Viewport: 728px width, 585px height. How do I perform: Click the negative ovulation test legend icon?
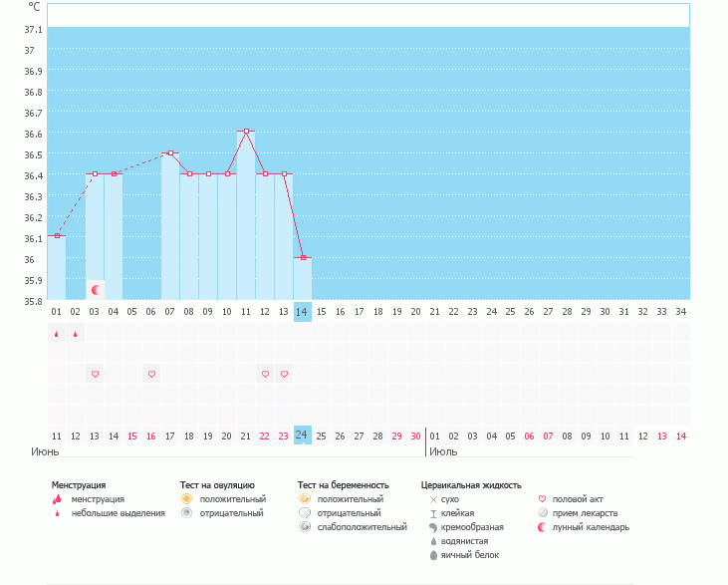pyautogui.click(x=186, y=513)
